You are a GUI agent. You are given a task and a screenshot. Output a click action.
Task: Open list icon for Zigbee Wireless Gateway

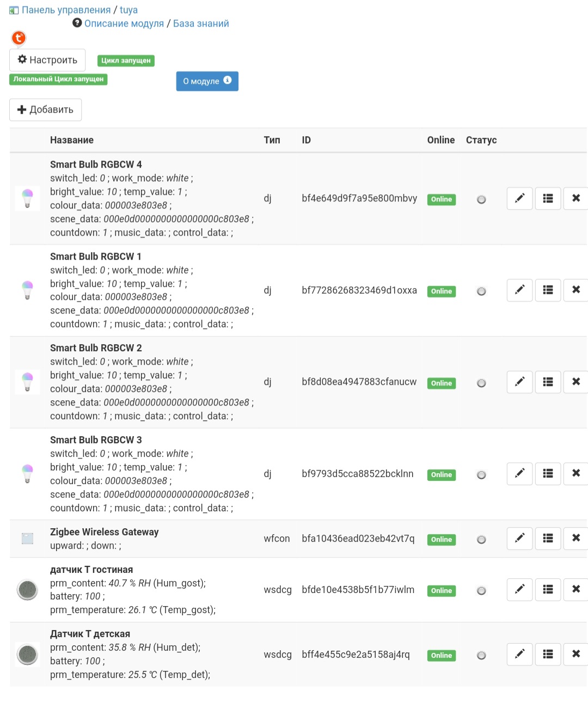(x=548, y=539)
